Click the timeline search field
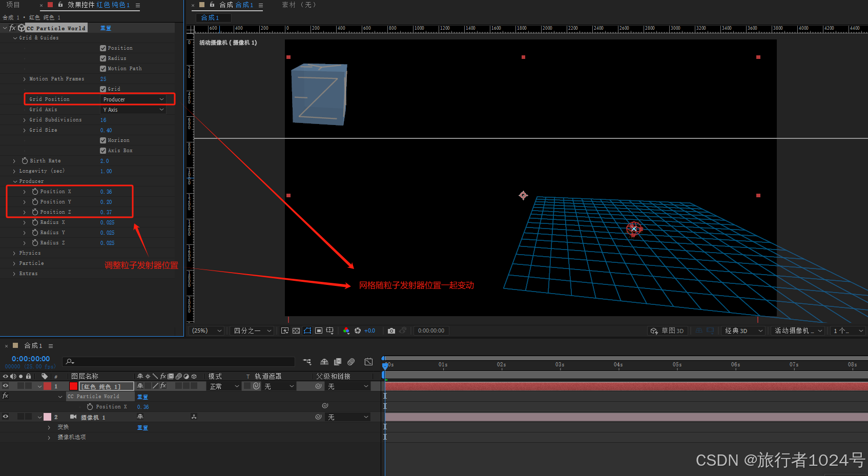Image resolution: width=868 pixels, height=476 pixels. click(178, 362)
